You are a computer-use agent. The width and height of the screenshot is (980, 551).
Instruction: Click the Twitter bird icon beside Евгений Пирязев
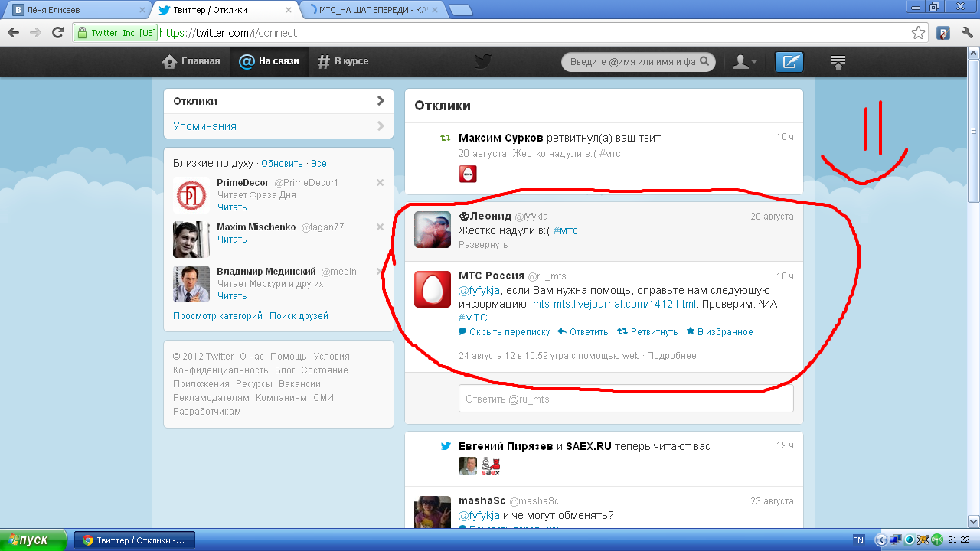446,446
